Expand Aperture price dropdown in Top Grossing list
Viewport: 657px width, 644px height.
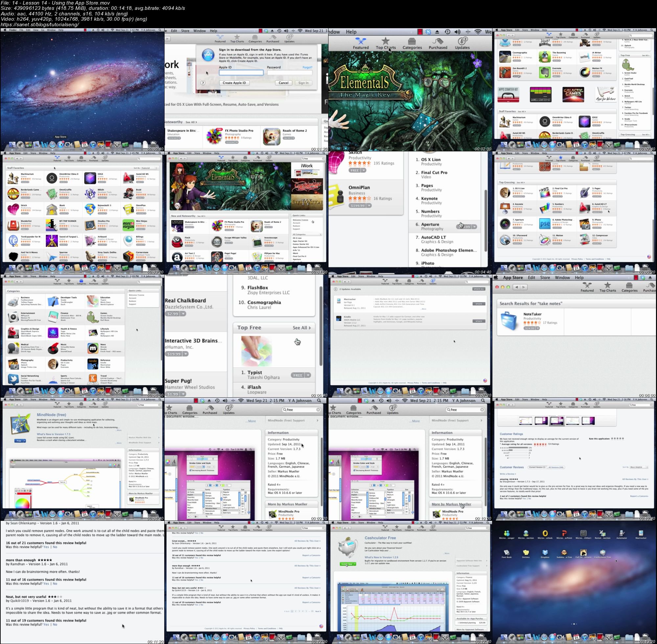[x=474, y=227]
